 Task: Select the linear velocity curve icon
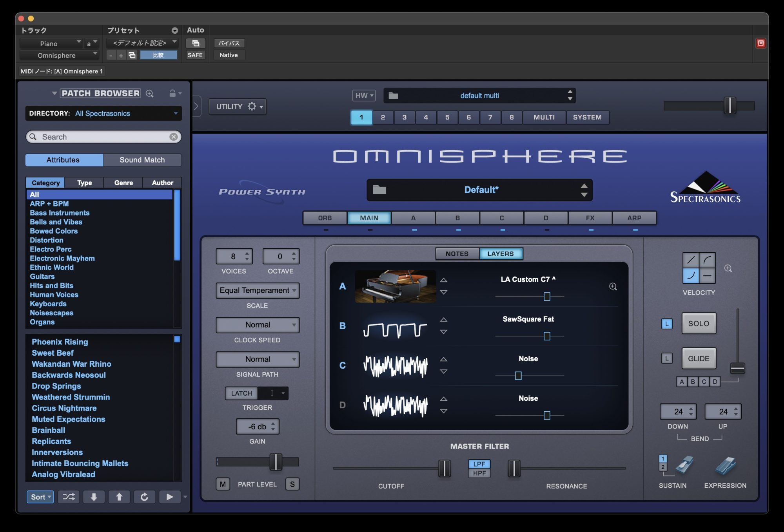tap(691, 260)
